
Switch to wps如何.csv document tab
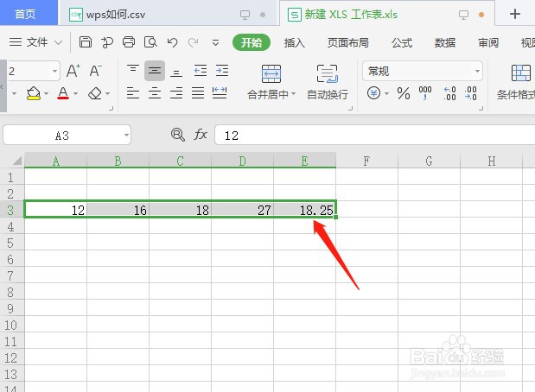167,15
